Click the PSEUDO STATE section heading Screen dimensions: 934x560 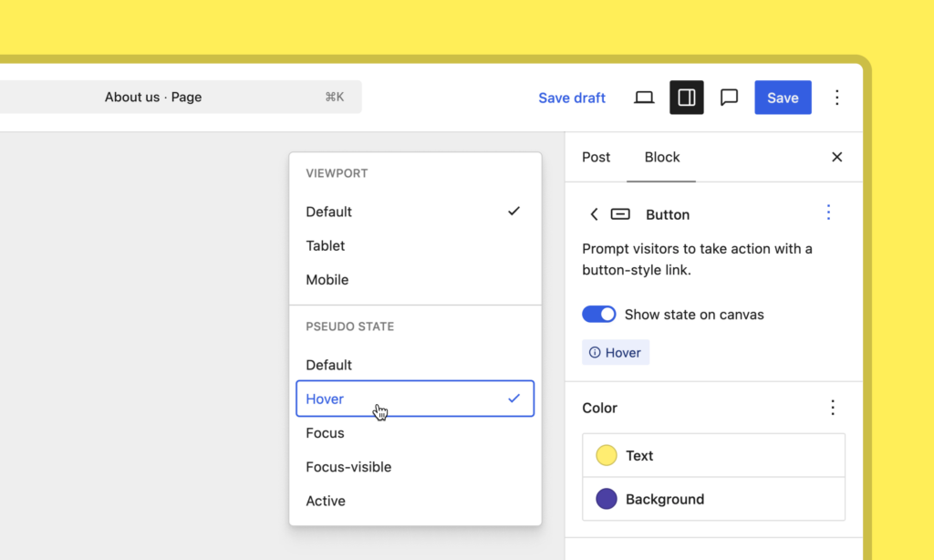coord(349,327)
